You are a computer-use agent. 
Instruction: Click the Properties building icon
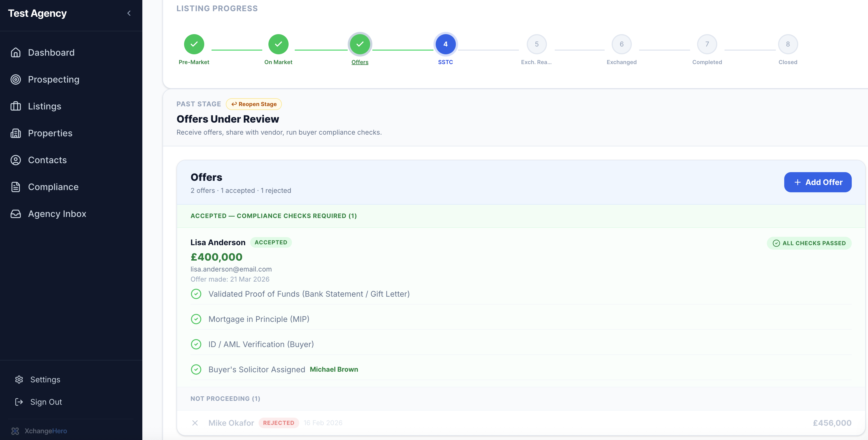pos(15,133)
